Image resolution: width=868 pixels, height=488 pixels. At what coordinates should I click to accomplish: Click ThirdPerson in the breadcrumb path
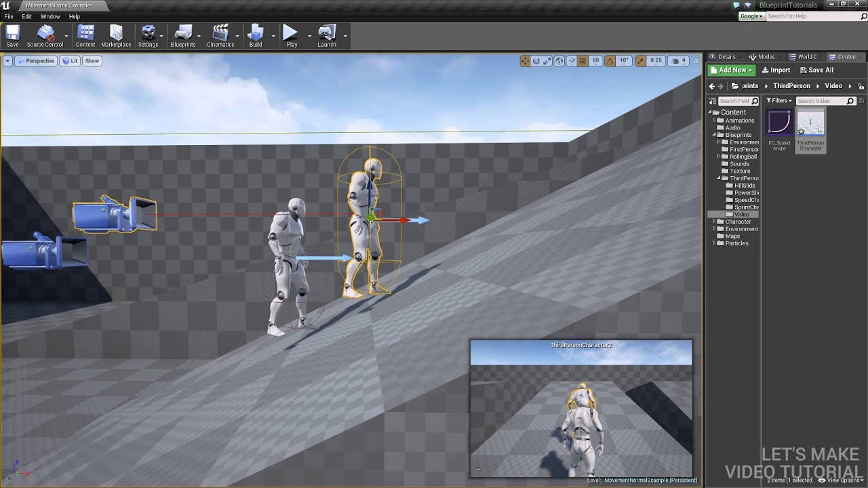pyautogui.click(x=791, y=86)
